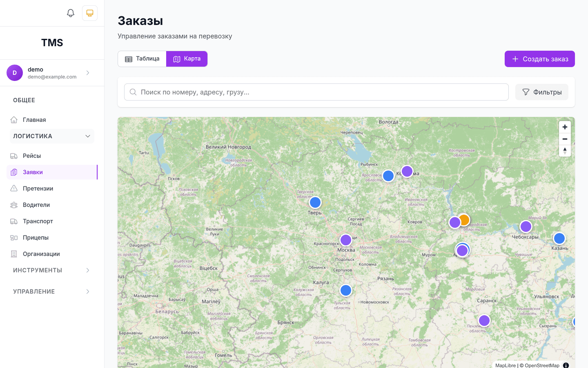Screen dimensions: 588x368
Task: Click the orange order marker
Action: click(464, 220)
